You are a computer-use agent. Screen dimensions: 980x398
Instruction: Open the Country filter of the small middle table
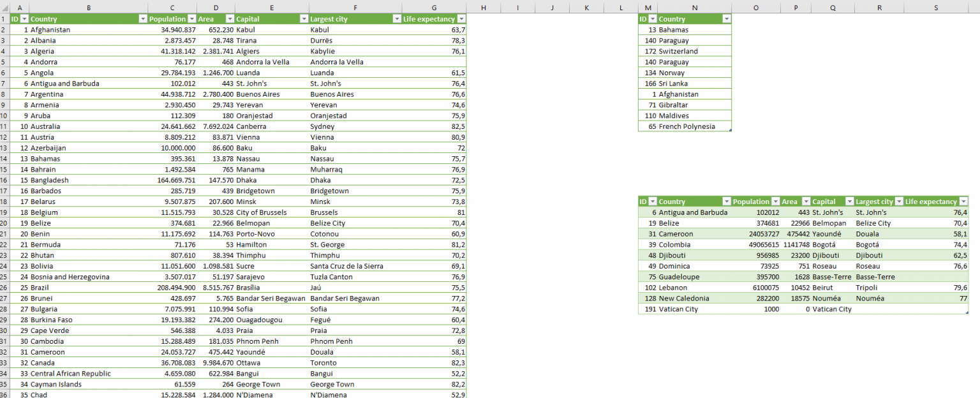725,18
